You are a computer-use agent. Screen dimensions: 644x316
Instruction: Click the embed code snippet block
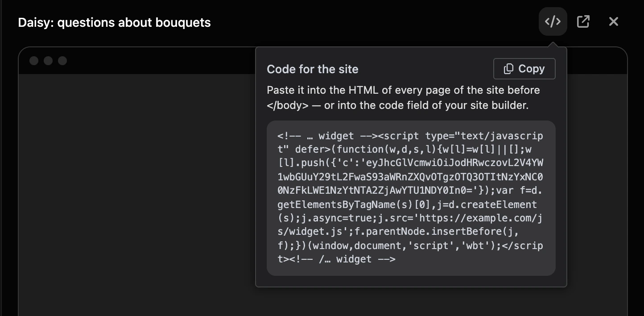pos(411,198)
